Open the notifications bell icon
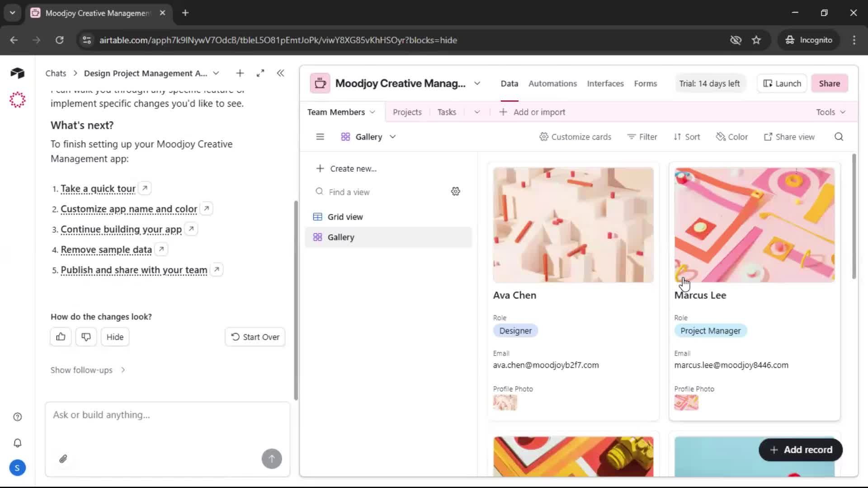Screen dimensions: 868x488 (17, 443)
